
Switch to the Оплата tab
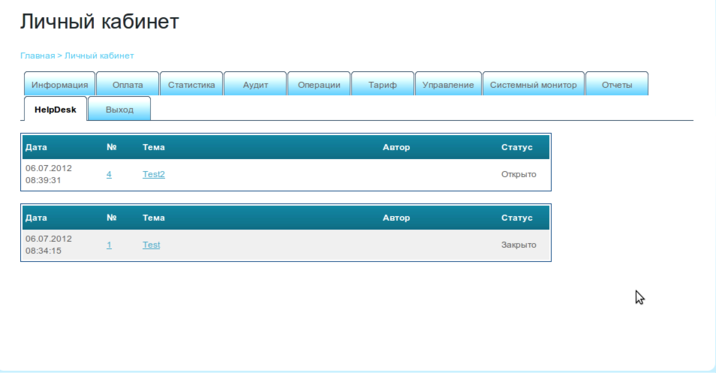coord(127,84)
